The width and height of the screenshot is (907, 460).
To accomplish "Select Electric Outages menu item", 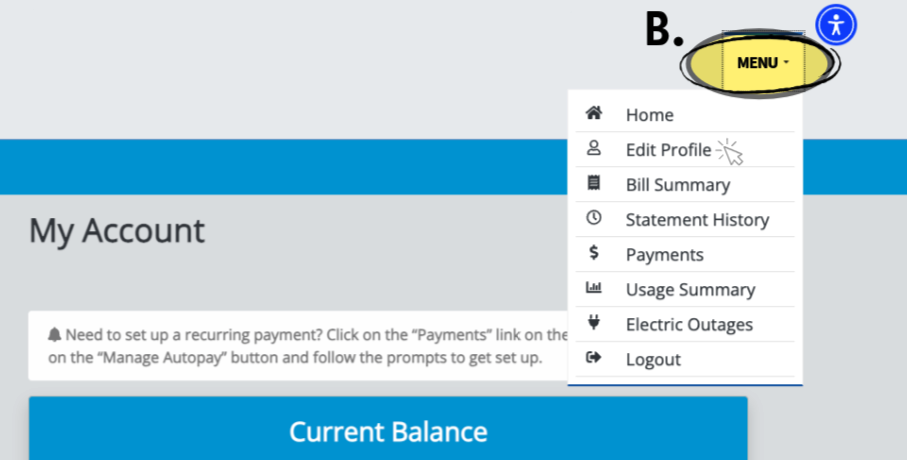I will [689, 325].
